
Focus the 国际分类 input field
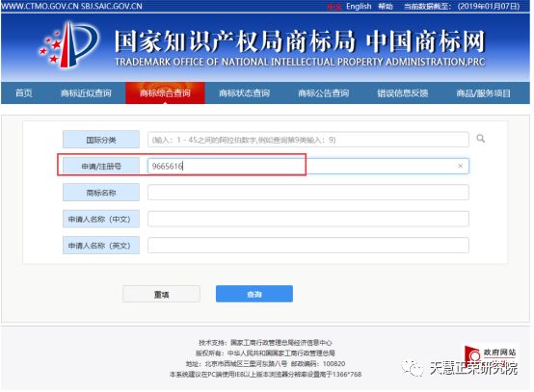tap(308, 140)
